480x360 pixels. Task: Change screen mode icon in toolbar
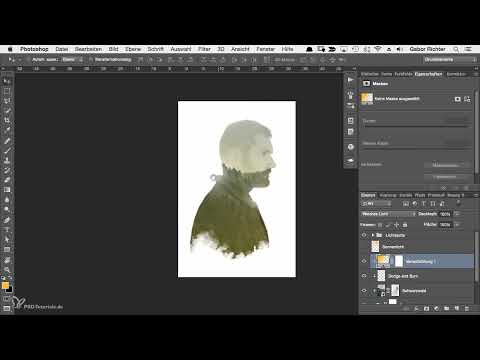click(x=7, y=309)
